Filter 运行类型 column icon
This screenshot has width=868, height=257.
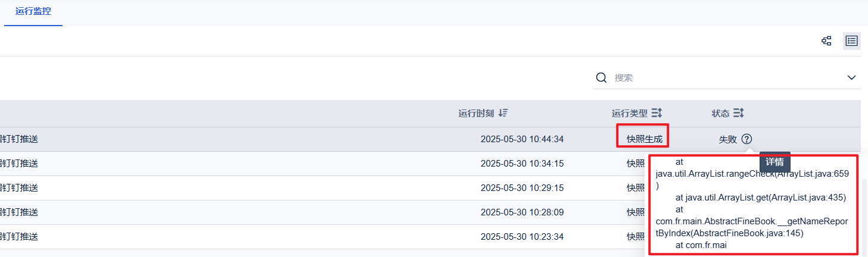[657, 113]
